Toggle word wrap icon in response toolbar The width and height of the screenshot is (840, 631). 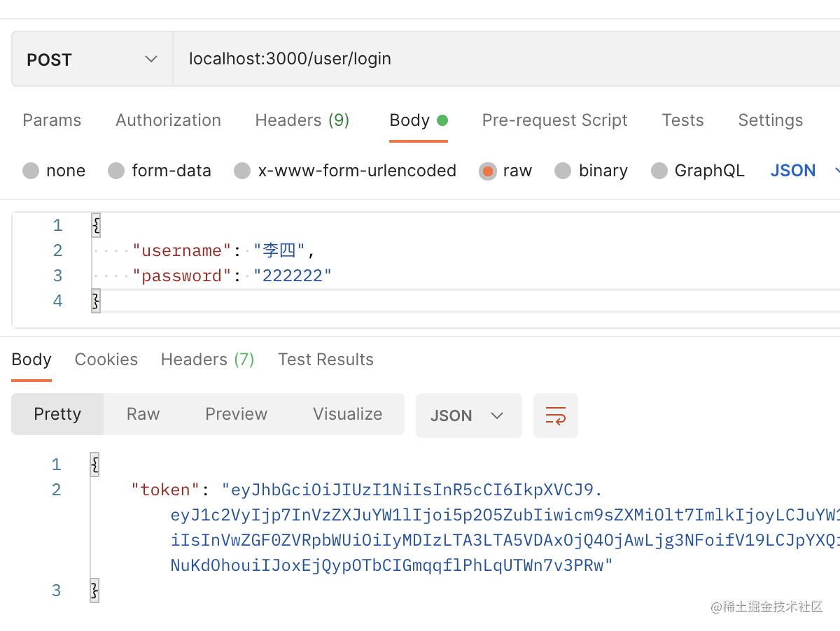[556, 416]
